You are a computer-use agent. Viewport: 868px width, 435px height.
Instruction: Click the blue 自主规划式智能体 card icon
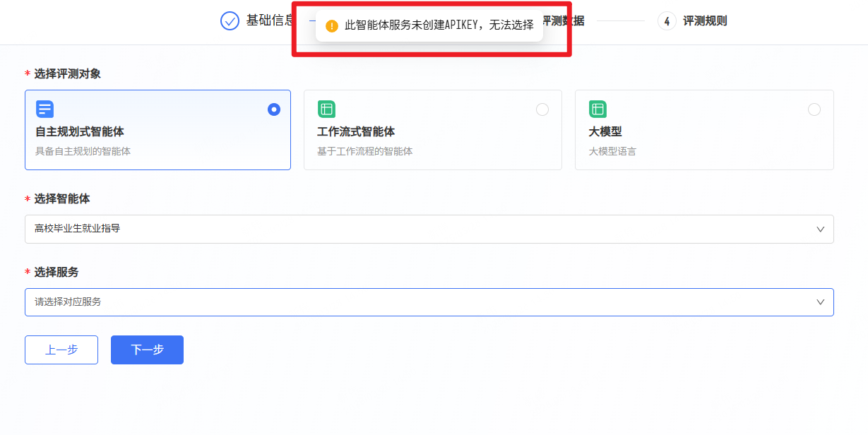tap(45, 109)
